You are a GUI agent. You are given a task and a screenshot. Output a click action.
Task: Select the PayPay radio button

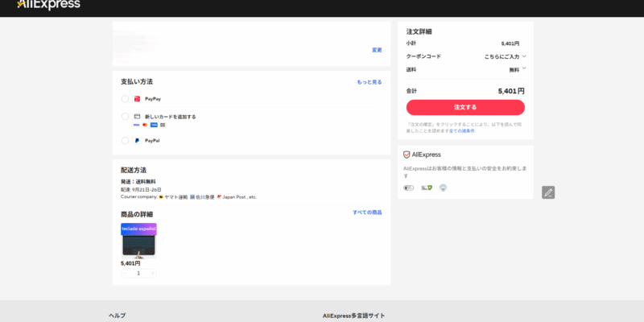point(125,99)
